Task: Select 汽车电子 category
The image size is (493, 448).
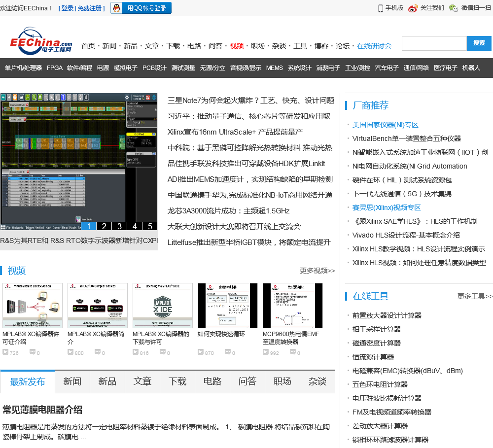Action: coord(387,68)
